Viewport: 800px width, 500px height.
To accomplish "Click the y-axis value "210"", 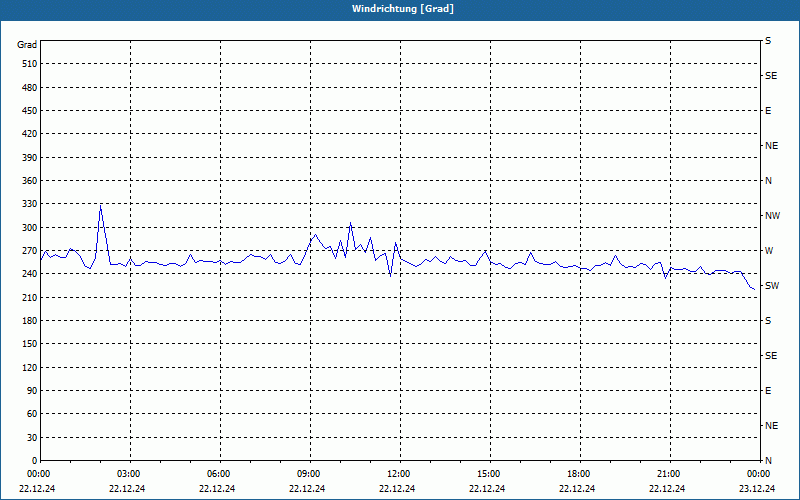I will 30,297.
